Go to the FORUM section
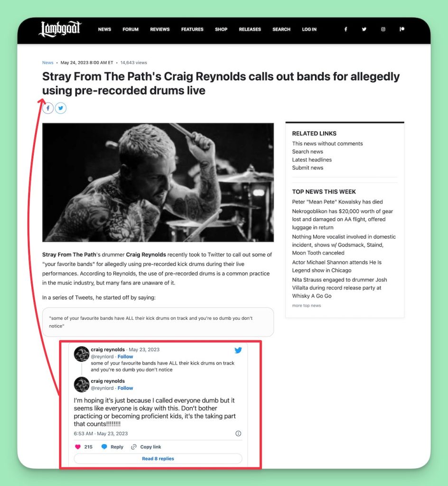 131,29
